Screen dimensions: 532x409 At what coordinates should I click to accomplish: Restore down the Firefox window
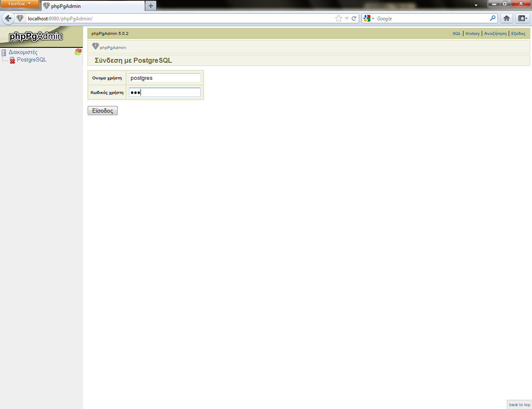(505, 4)
